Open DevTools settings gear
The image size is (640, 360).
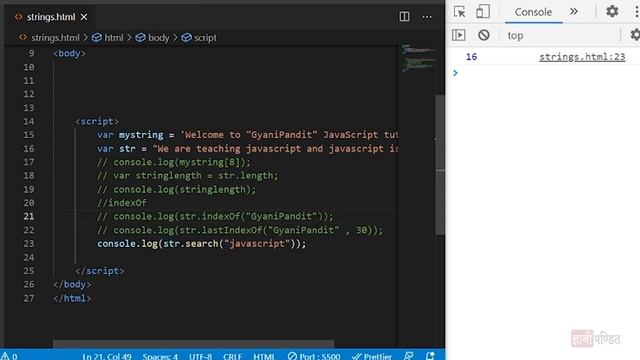pos(612,11)
